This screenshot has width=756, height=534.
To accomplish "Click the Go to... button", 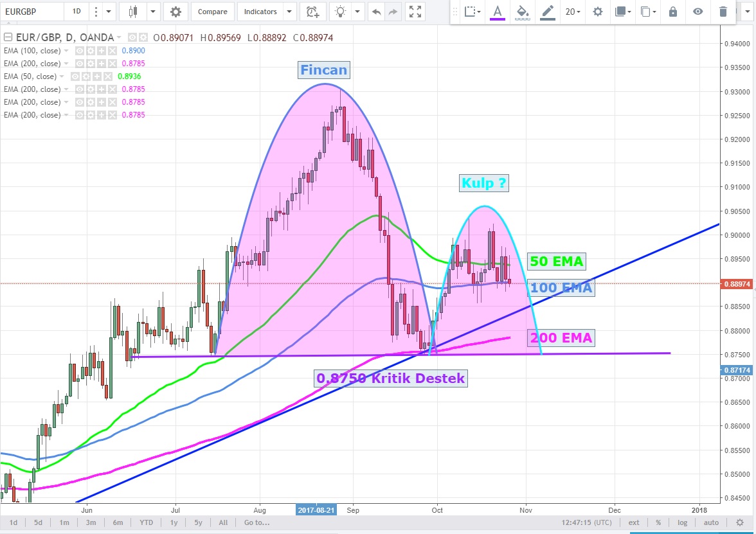I will tap(257, 522).
